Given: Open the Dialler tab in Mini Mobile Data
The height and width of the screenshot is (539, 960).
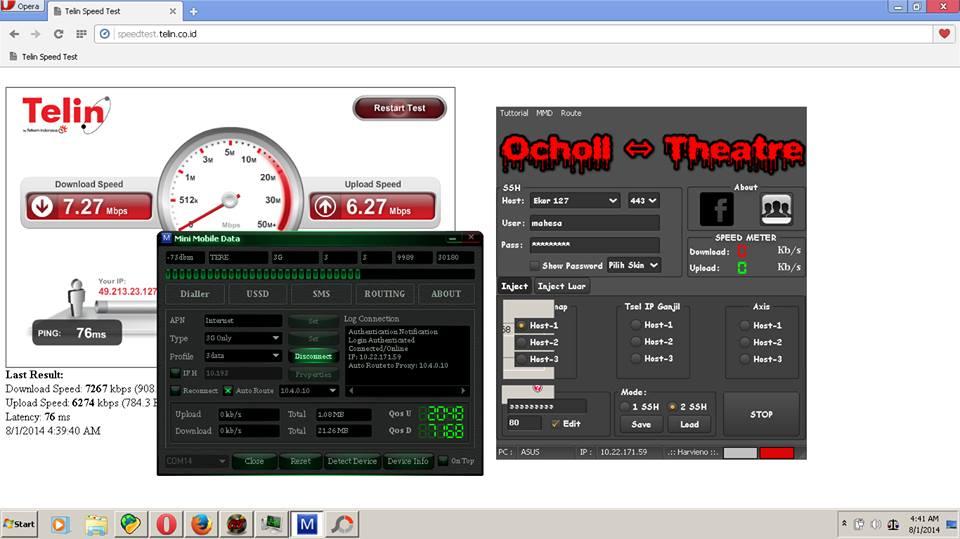Looking at the screenshot, I should [x=195, y=294].
